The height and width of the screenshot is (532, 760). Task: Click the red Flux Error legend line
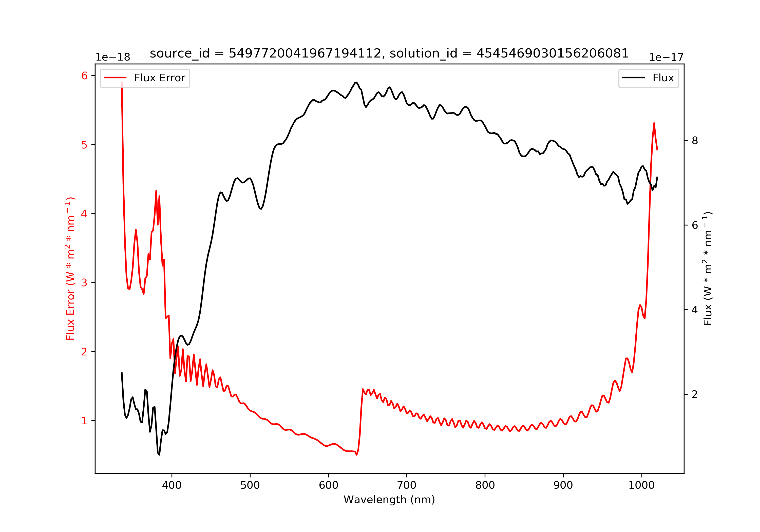115,78
